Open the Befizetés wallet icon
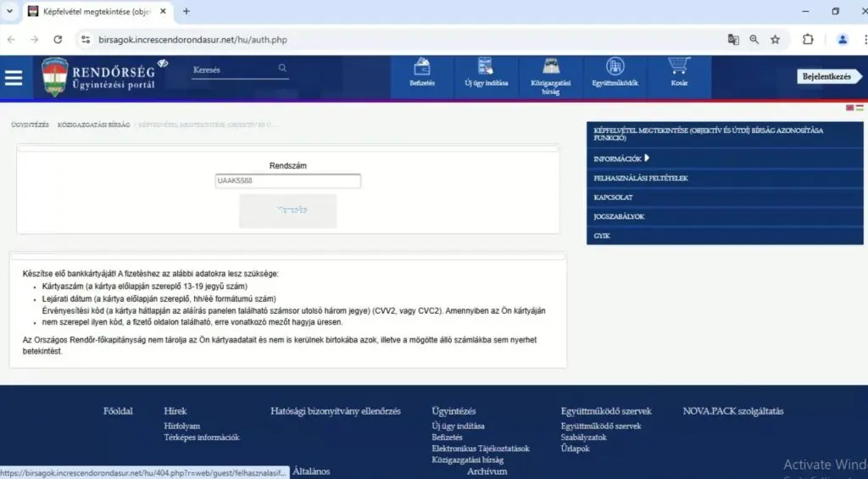Image resolution: width=868 pixels, height=479 pixels. pos(422,68)
